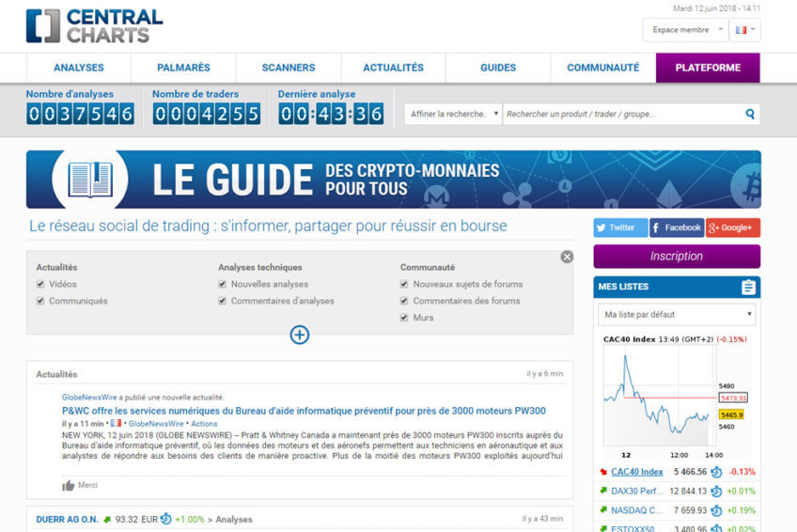Uncheck the Communiqués checkbox

[x=40, y=301]
